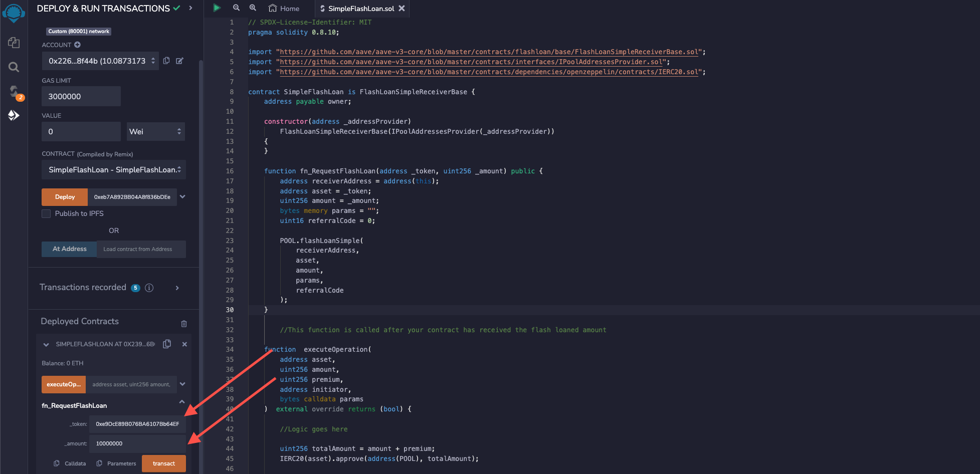Image resolution: width=980 pixels, height=474 pixels.
Task: Copy the SIMPLEFLASHLOAN deployed contract address
Action: 167,344
